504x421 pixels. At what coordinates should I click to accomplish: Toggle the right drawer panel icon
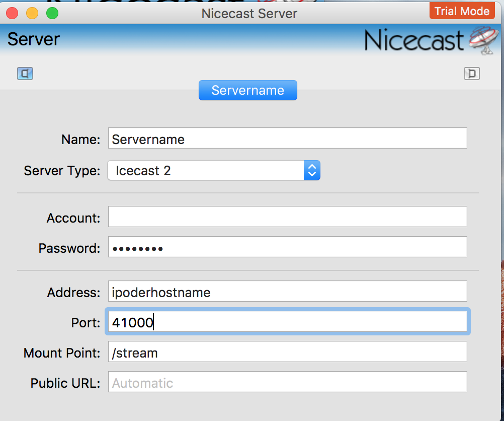pyautogui.click(x=471, y=74)
